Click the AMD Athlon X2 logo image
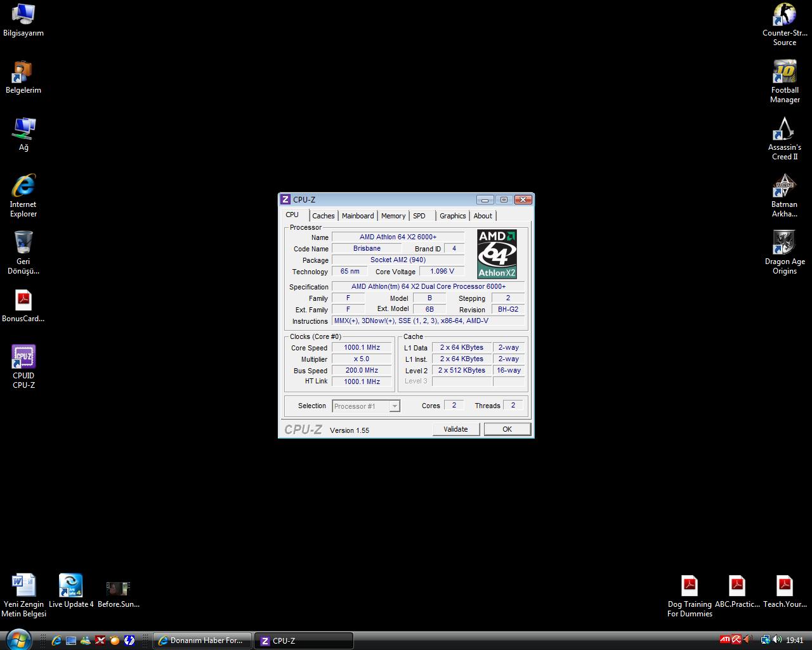 497,254
